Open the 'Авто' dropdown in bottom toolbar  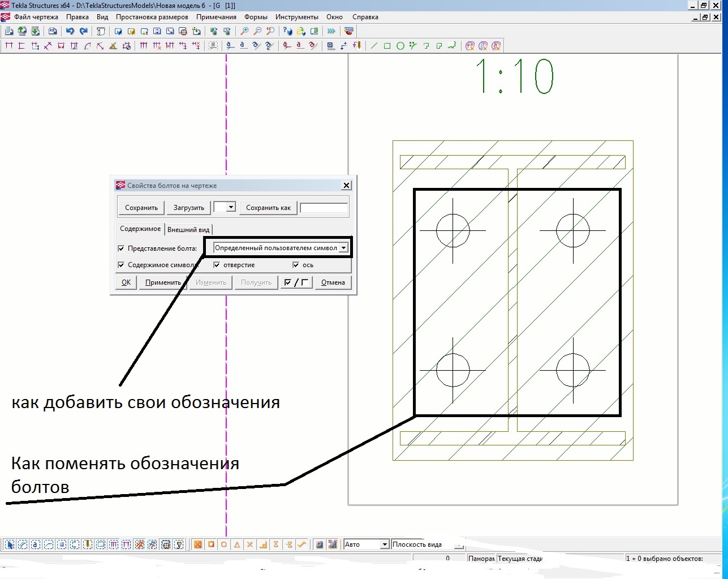tap(385, 544)
